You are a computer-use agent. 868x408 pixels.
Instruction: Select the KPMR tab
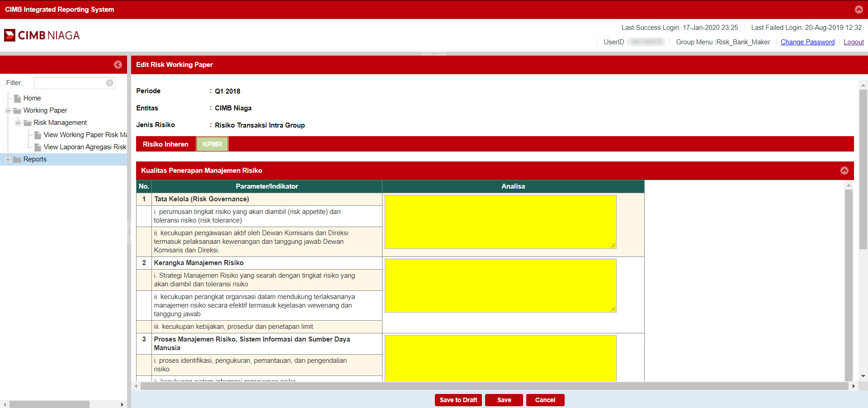coord(212,144)
